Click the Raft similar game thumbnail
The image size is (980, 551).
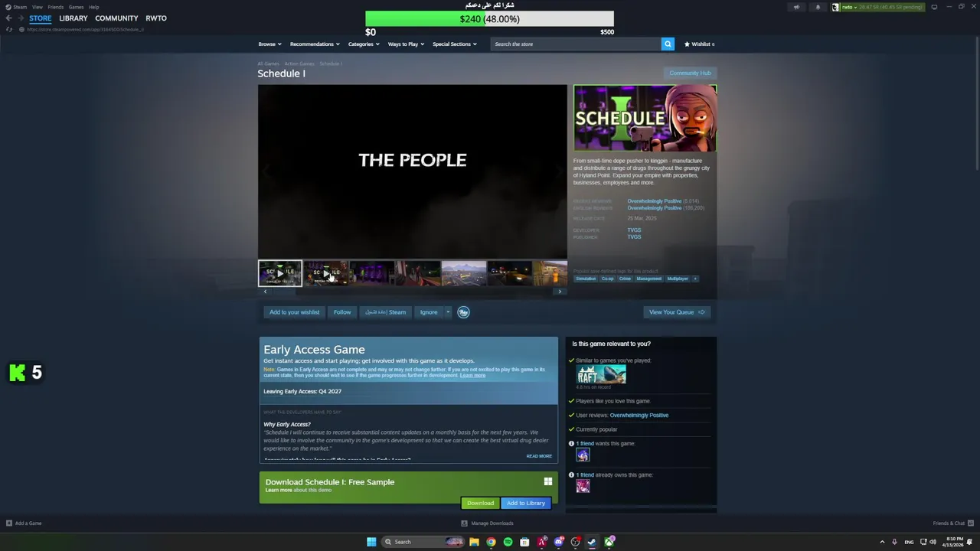coord(601,374)
